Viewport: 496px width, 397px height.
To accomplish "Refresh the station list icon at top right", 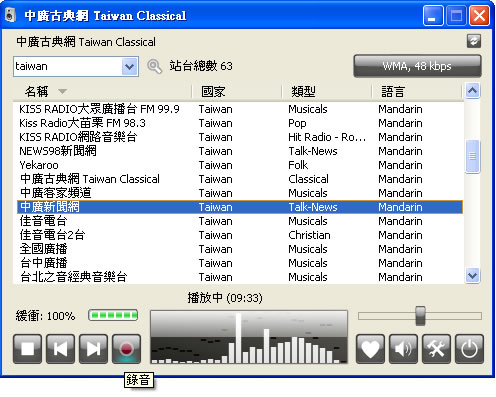I will [x=474, y=41].
